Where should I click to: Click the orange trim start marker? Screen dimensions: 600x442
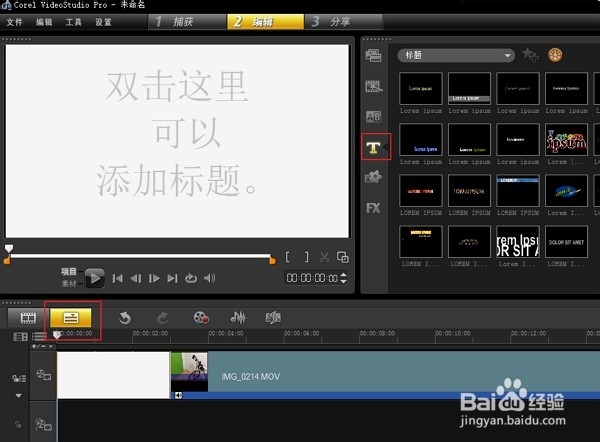click(7, 261)
